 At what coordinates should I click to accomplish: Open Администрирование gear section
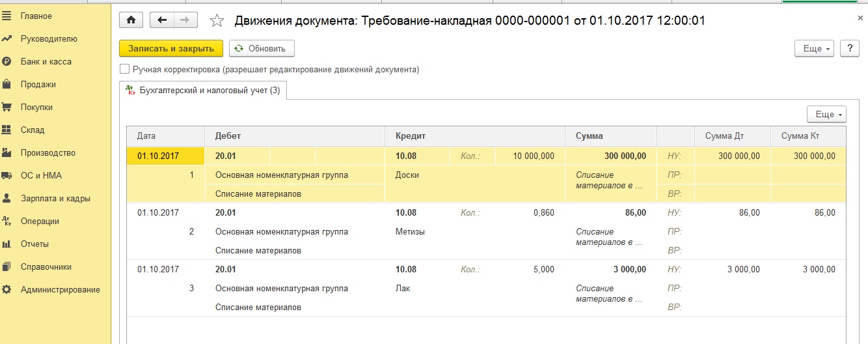tap(7, 289)
